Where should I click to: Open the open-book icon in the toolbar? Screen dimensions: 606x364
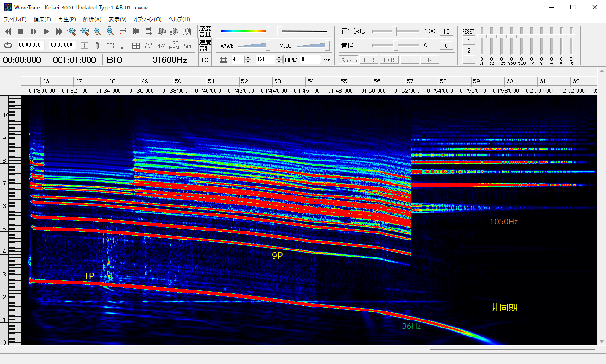tap(187, 31)
